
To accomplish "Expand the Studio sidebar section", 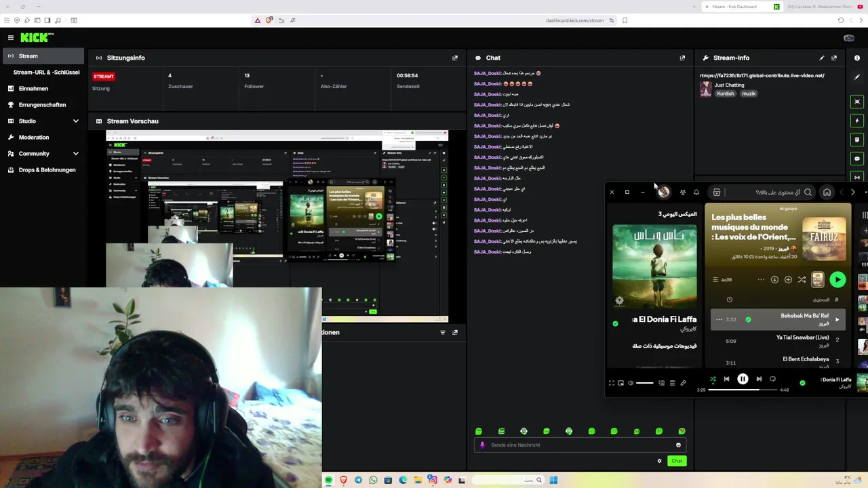I will 43,121.
